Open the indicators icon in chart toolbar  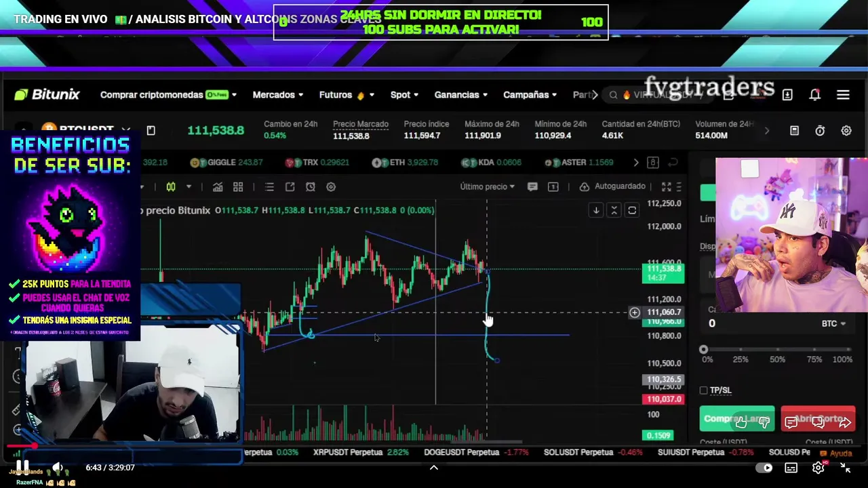218,186
